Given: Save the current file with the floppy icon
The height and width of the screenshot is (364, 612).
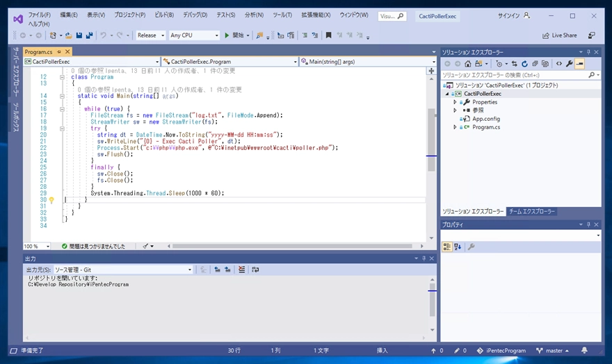Looking at the screenshot, I should point(79,35).
